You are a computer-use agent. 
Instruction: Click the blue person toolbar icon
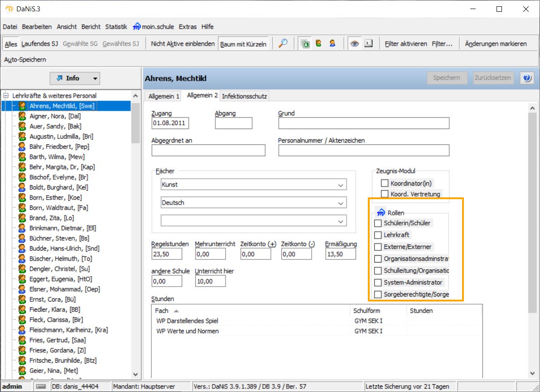[333, 43]
